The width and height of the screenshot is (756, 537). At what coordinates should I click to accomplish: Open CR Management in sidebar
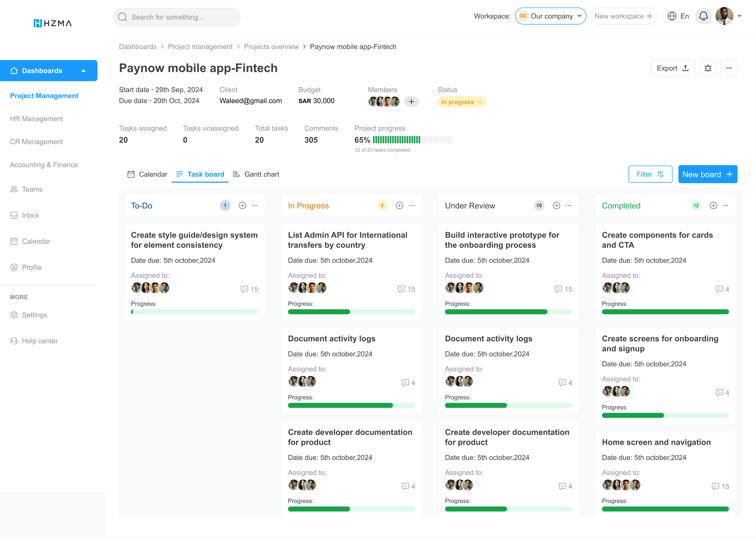point(36,142)
